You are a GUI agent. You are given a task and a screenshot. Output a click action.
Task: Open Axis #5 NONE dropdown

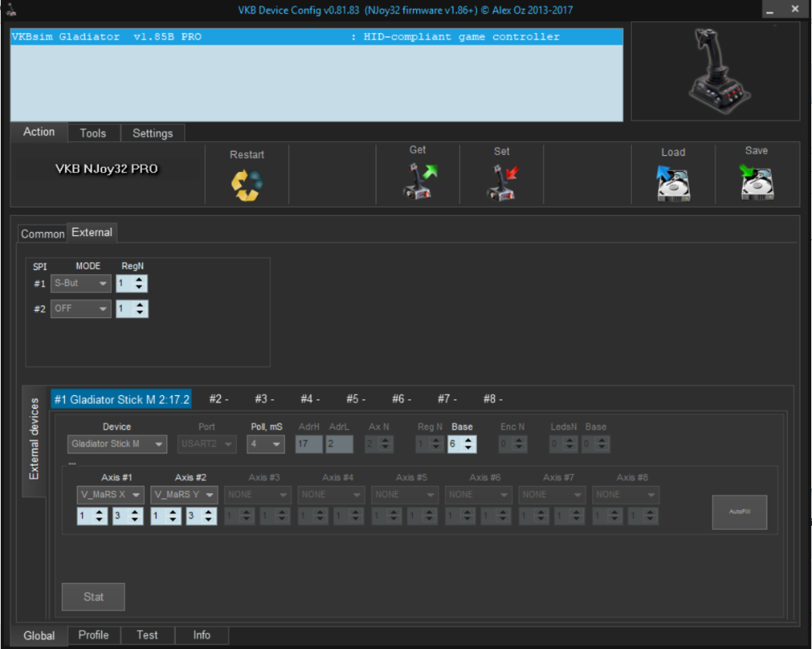click(x=405, y=495)
